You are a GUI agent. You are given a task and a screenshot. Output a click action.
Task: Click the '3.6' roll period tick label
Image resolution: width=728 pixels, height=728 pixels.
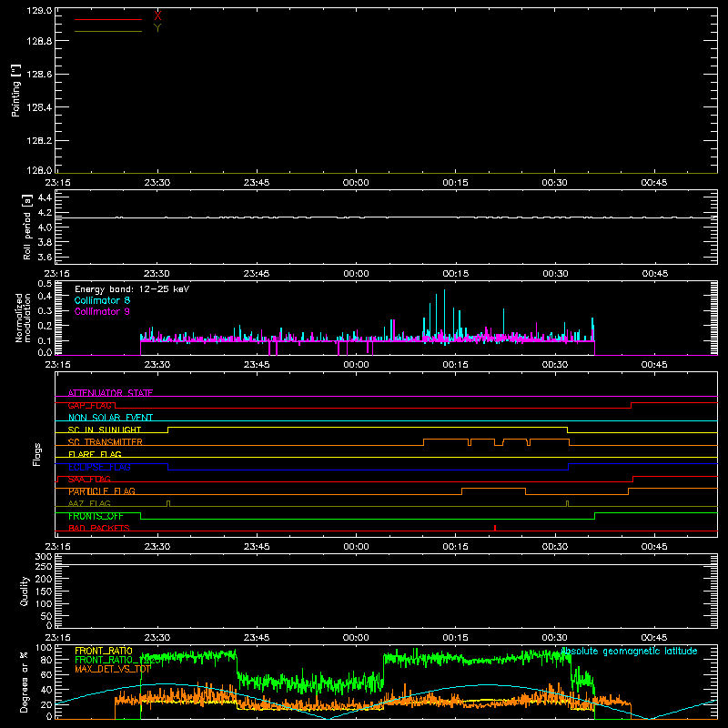[45, 258]
